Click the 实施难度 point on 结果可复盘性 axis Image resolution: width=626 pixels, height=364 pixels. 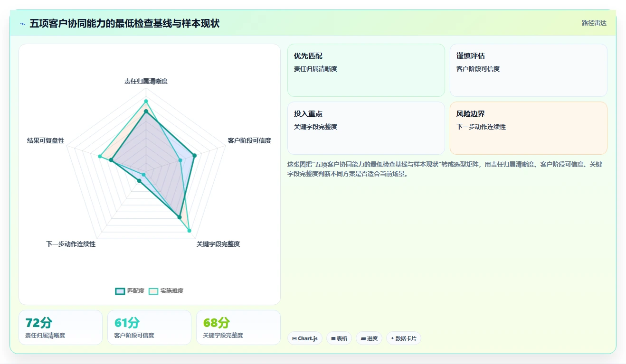[x=100, y=156]
